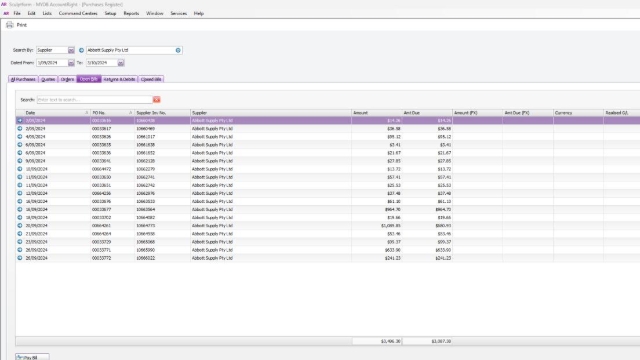Click the blue arrow icon left of supplier name field
Screen dimensions: 640x360
tap(81, 50)
